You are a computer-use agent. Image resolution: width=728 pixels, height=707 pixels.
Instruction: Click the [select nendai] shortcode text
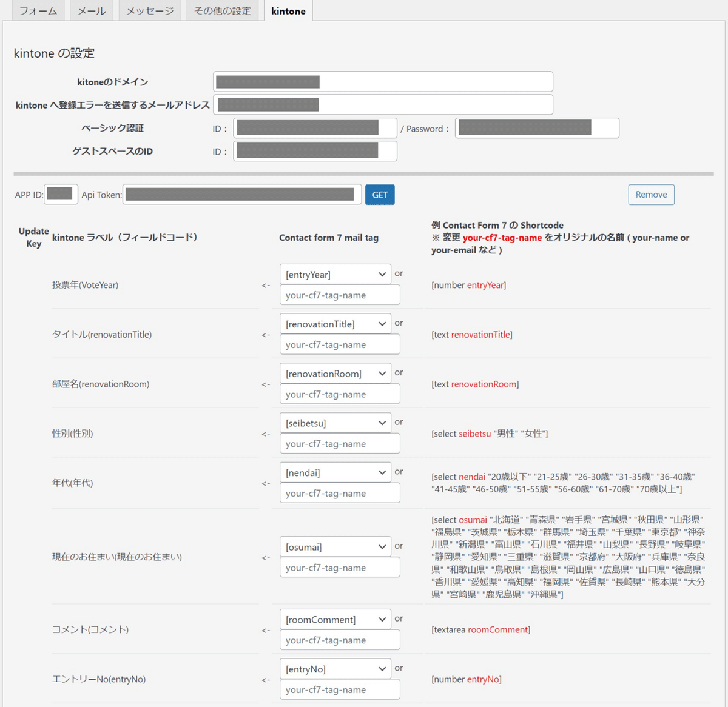pos(564,483)
